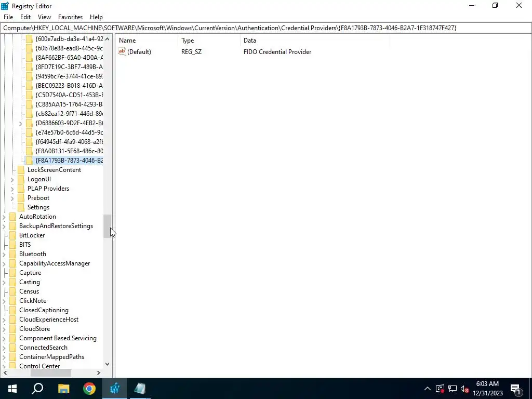
Task: Click the registry path address bar
Action: [265, 28]
